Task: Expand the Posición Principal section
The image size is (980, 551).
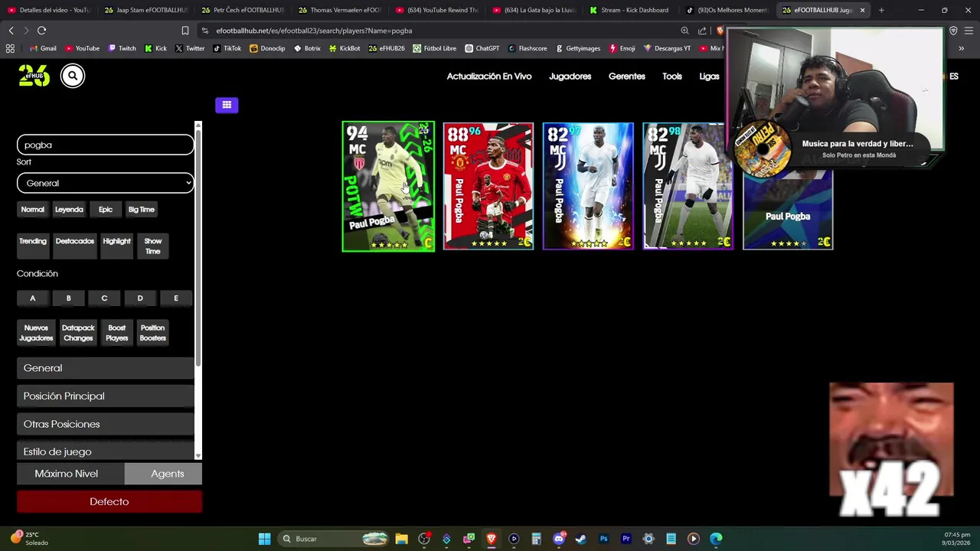Action: [106, 396]
